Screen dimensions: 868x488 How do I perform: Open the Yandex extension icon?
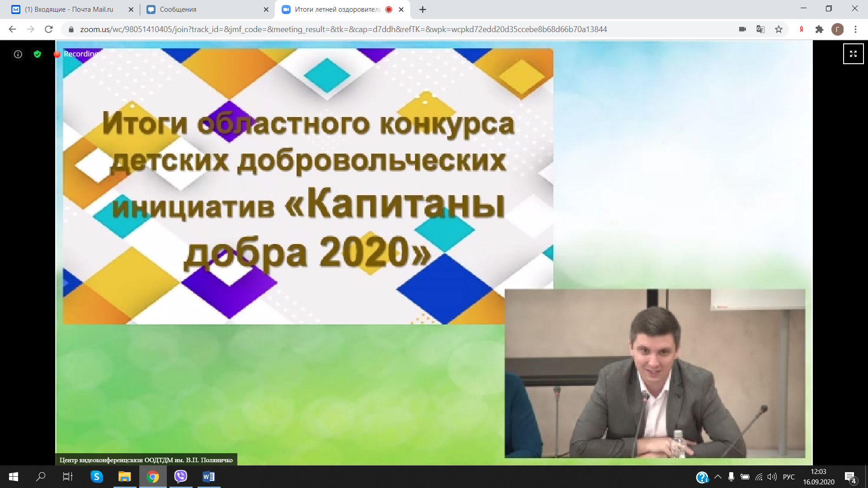click(801, 29)
